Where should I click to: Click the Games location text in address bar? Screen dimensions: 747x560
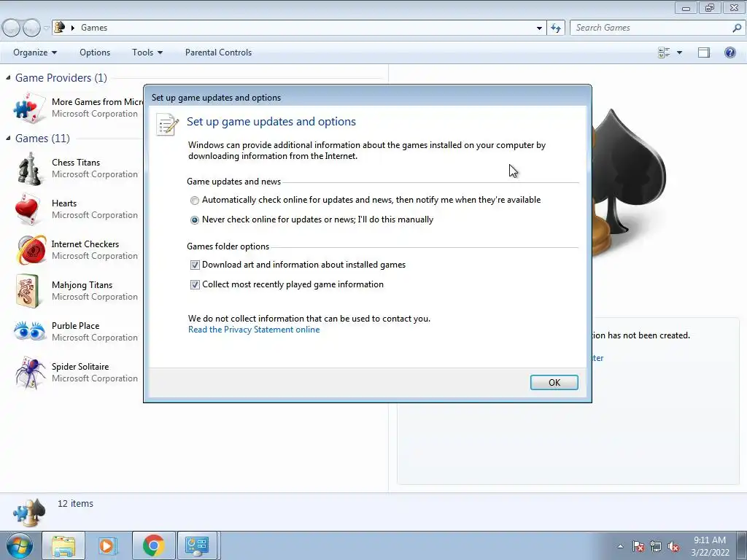tap(94, 28)
